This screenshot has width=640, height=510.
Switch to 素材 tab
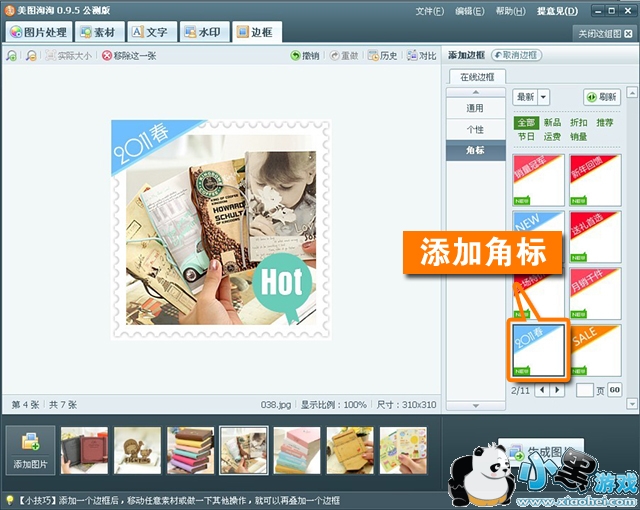(x=99, y=32)
